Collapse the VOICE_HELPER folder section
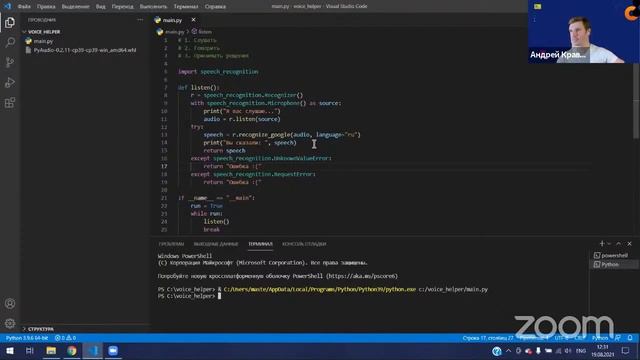 pyautogui.click(x=44, y=31)
